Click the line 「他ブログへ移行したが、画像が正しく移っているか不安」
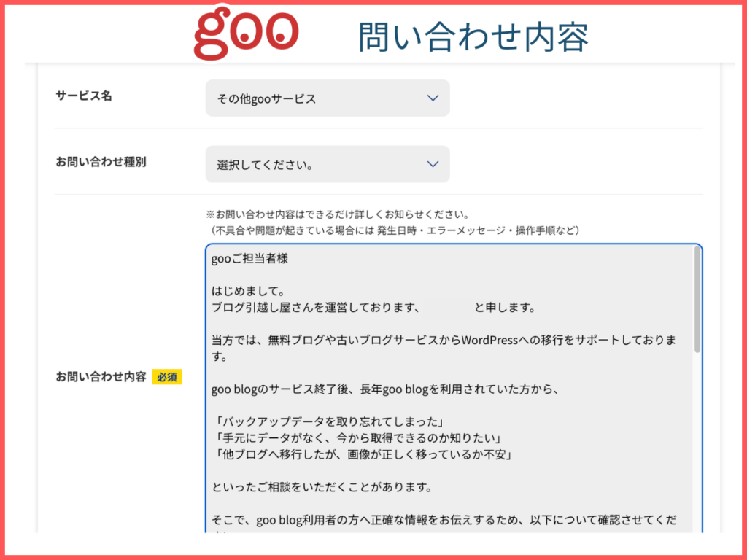 point(363,454)
